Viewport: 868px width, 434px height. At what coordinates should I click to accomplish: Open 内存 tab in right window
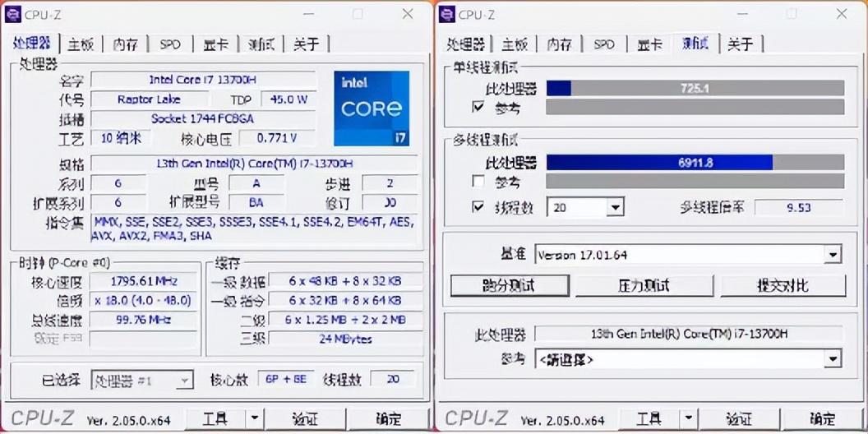pos(560,44)
